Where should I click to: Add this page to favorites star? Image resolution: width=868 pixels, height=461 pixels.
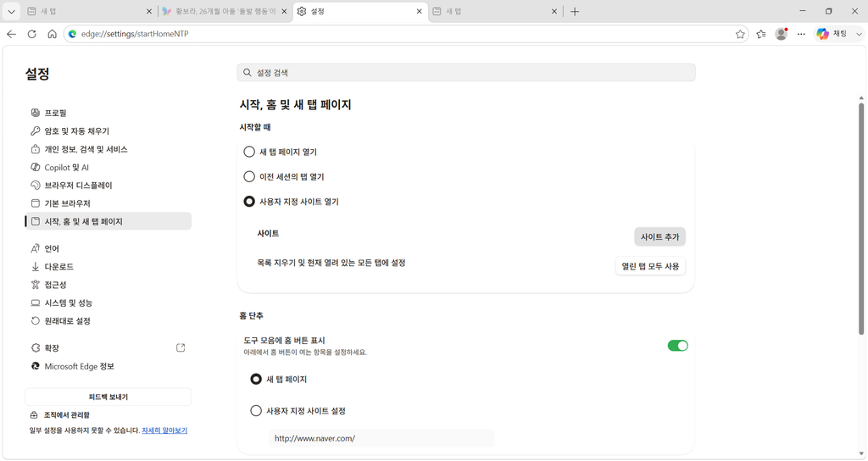click(x=740, y=34)
